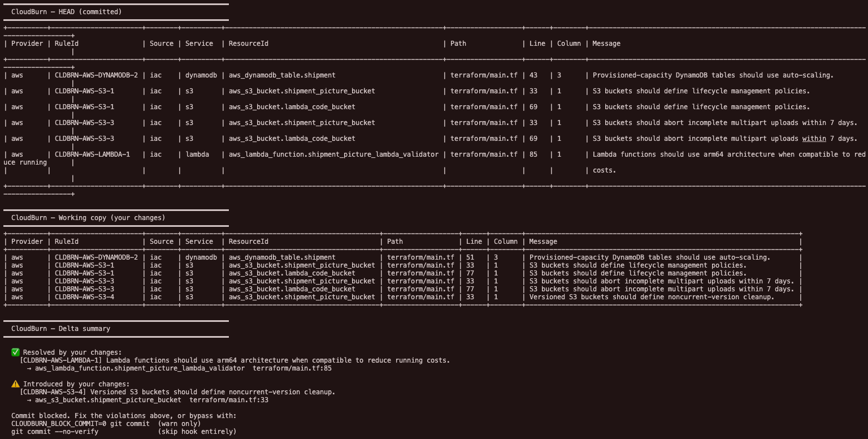Click line number 43 in HEAD table
Screen dimensions: 868x439
(x=533, y=75)
